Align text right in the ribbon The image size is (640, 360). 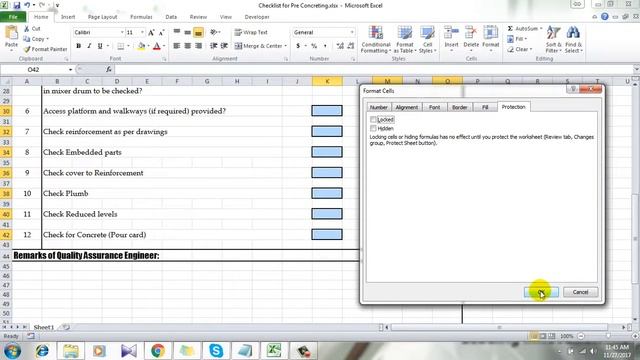click(x=198, y=46)
